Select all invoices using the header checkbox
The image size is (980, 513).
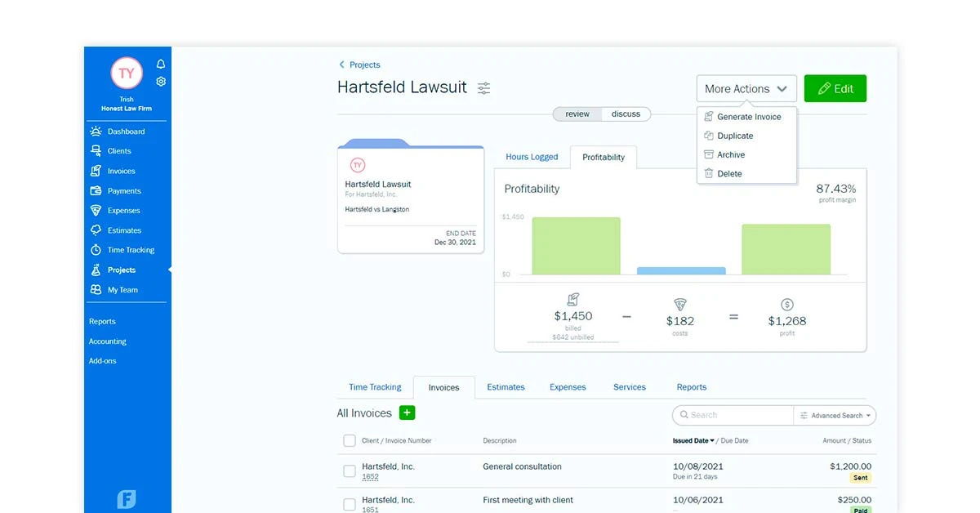[x=350, y=439]
